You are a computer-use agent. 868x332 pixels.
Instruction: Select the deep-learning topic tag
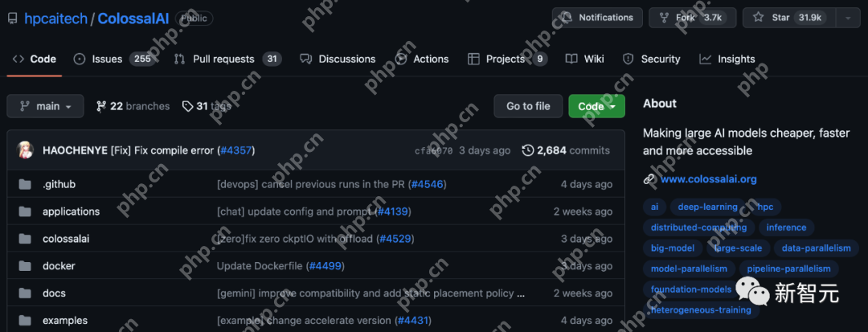point(707,207)
